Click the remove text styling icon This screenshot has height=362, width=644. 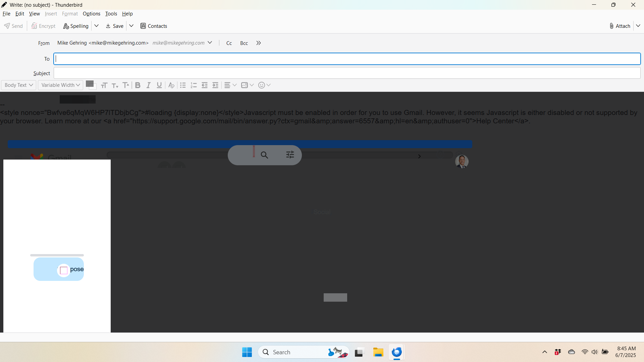(x=171, y=85)
